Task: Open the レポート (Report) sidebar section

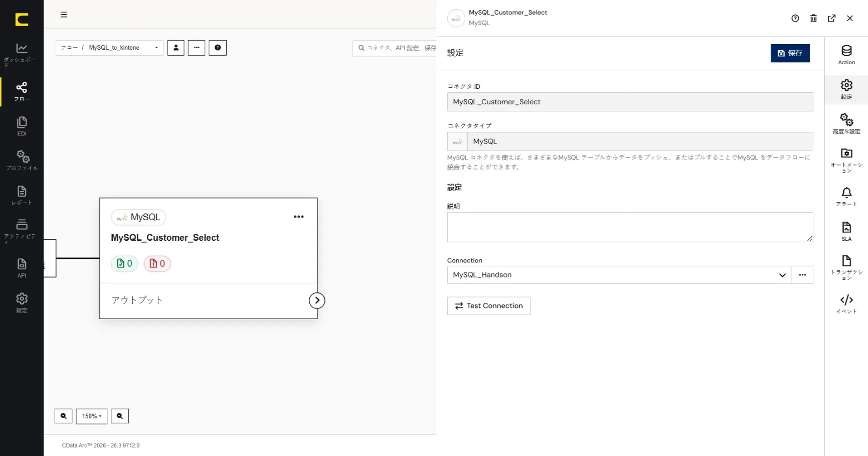Action: 22,195
